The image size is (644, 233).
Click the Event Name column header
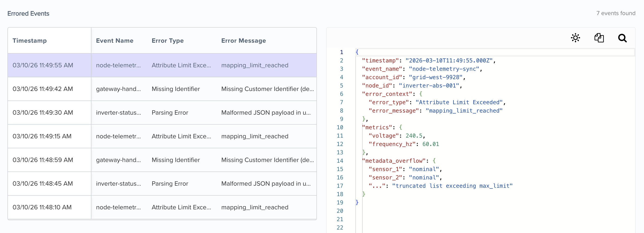tap(115, 41)
